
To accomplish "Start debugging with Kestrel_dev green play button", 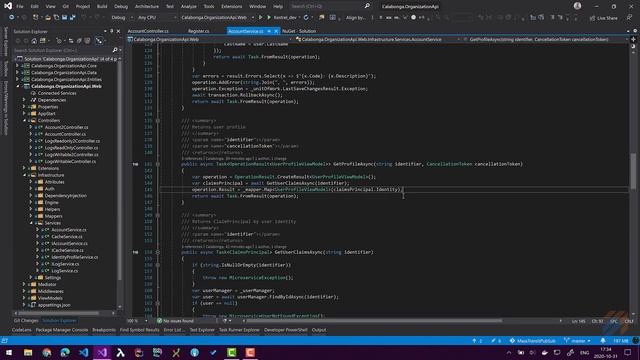I will point(269,18).
